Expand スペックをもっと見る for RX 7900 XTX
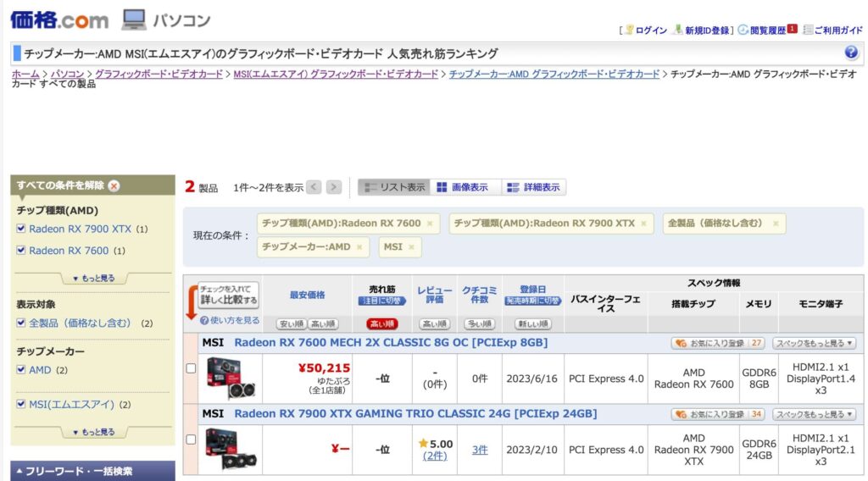This screenshot has height=481, width=868. click(x=814, y=414)
